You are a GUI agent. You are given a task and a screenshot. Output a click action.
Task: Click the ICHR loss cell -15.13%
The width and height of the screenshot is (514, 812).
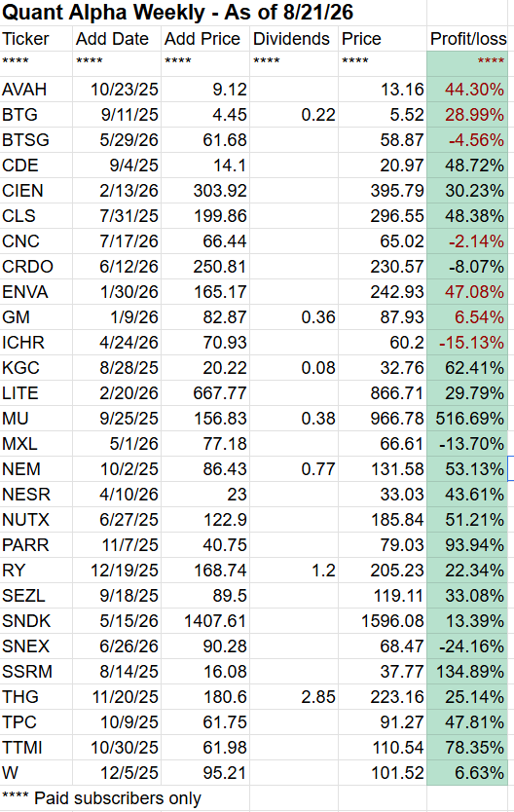tap(467, 343)
